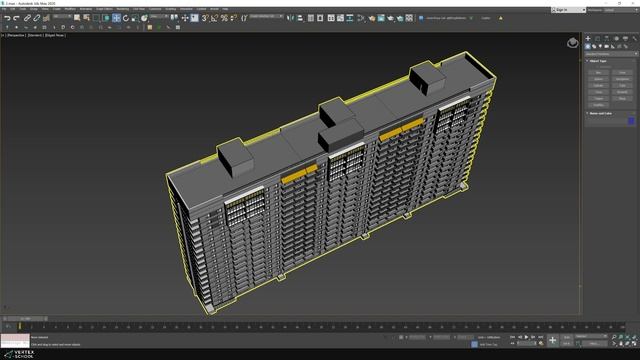Screen dimensions: 640x360
Task: Activate the Select and Scale tool
Action: (x=135, y=18)
